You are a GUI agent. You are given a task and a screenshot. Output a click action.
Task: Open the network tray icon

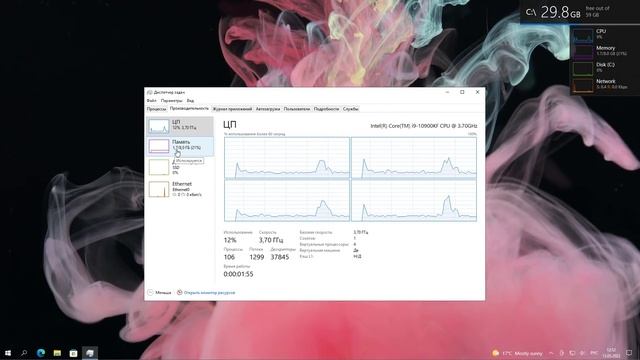[x=572, y=353]
